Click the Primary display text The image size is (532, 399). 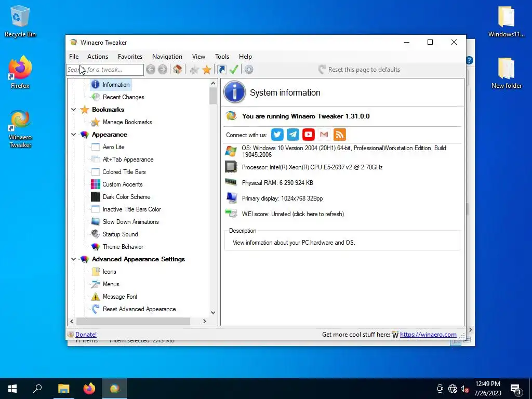pos(282,198)
